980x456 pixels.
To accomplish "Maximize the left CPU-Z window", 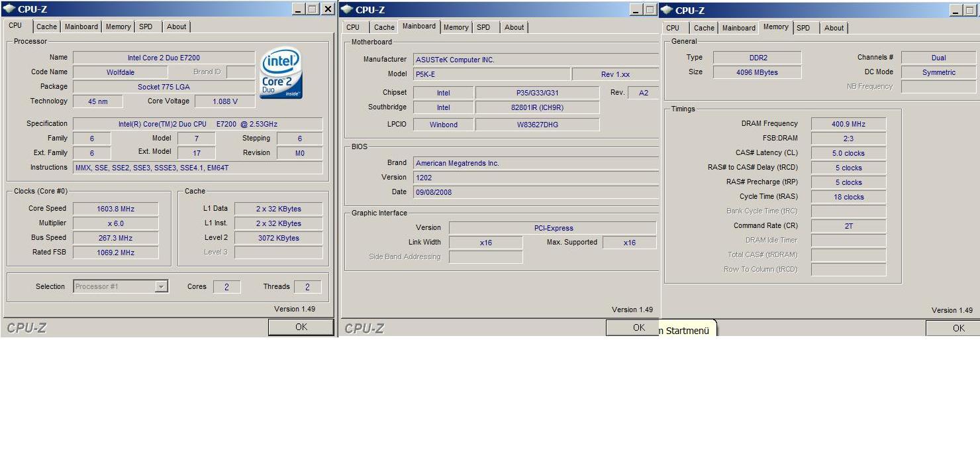I will pyautogui.click(x=313, y=9).
